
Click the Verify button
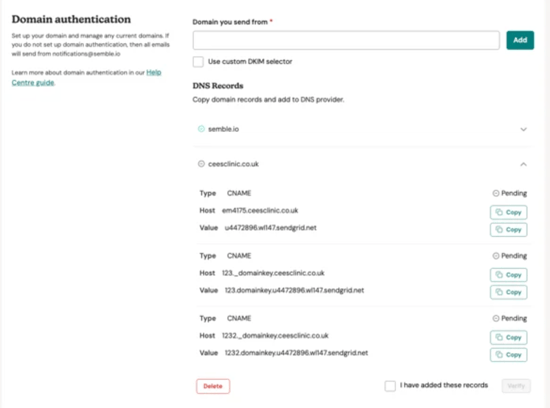click(516, 386)
